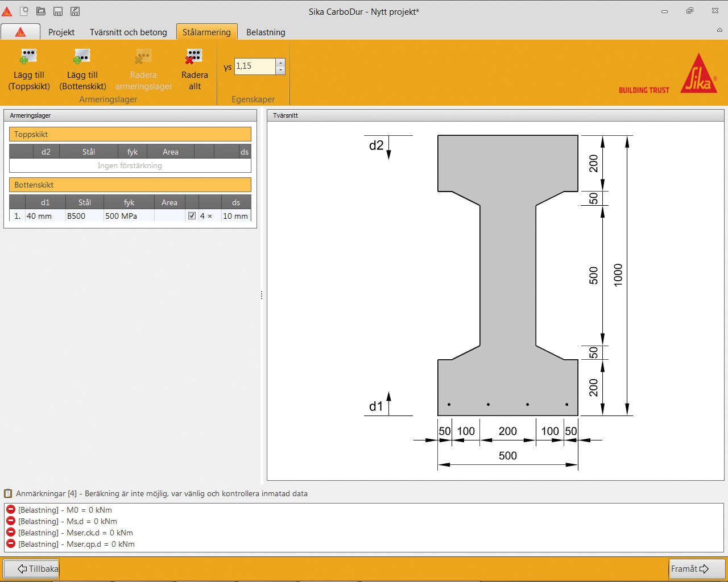Click the Sika Building Trust logo
Screen dimensions: 728x582
pos(668,73)
